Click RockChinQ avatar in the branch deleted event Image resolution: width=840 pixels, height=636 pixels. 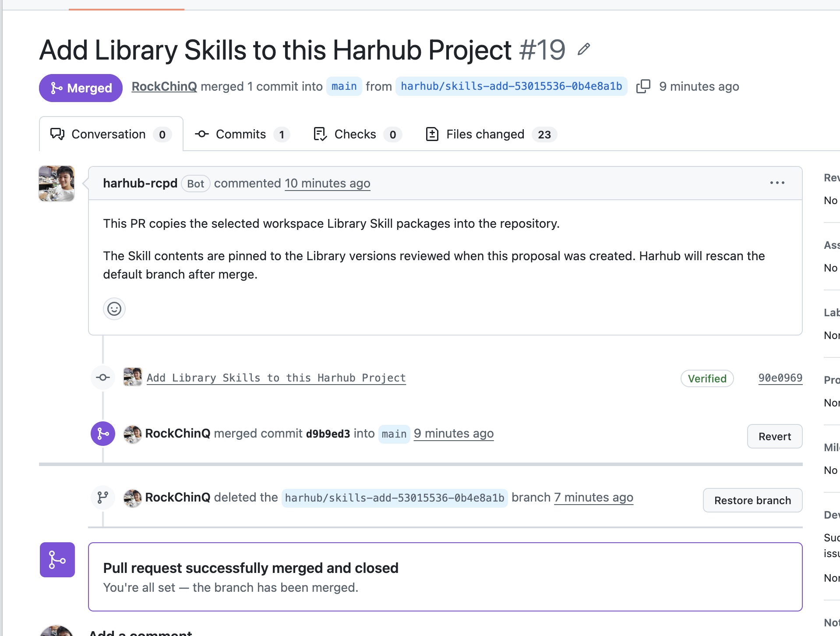point(132,498)
